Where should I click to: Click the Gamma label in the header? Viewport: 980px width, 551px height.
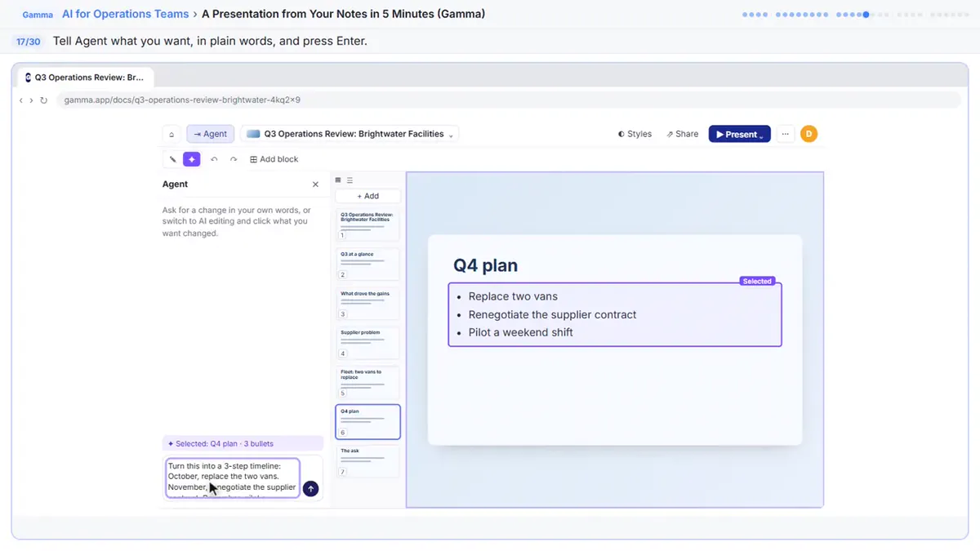pyautogui.click(x=38, y=15)
